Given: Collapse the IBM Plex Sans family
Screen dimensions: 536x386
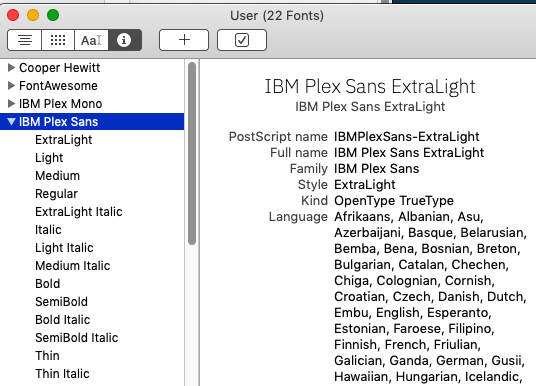Looking at the screenshot, I should pyautogui.click(x=11, y=121).
